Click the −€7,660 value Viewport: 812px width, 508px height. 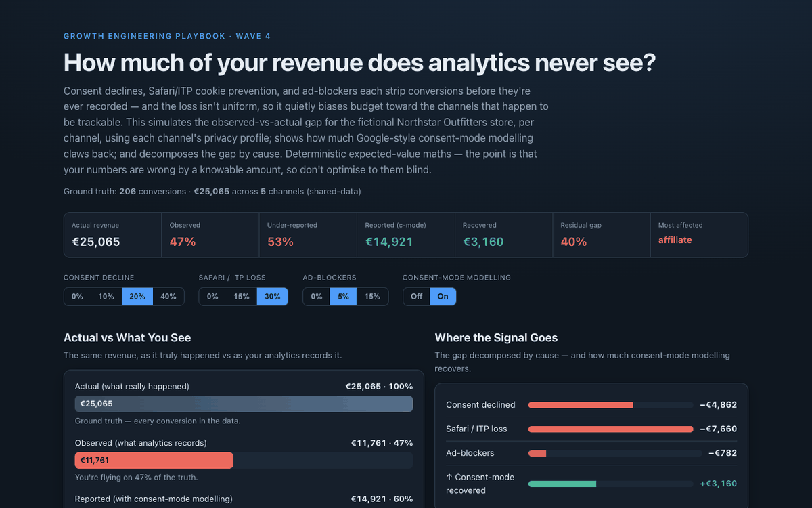(719, 429)
